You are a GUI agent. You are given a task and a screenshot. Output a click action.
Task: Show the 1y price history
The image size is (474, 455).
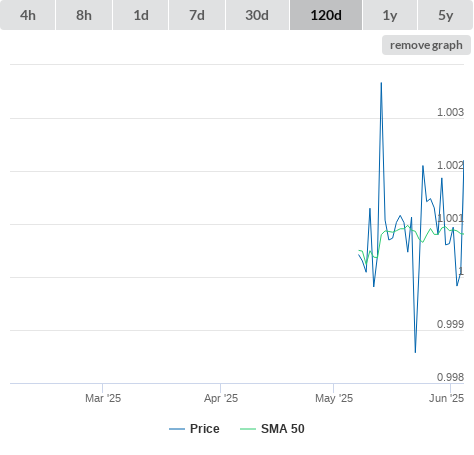point(390,15)
